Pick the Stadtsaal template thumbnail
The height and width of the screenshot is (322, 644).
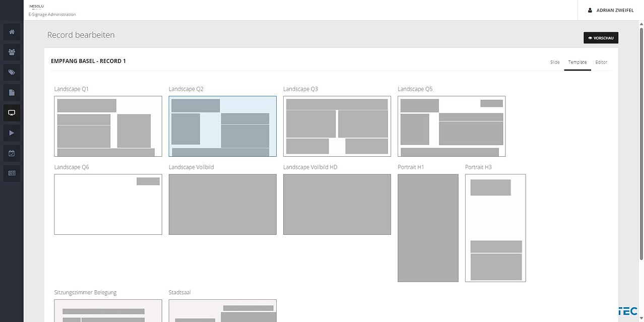point(223,310)
